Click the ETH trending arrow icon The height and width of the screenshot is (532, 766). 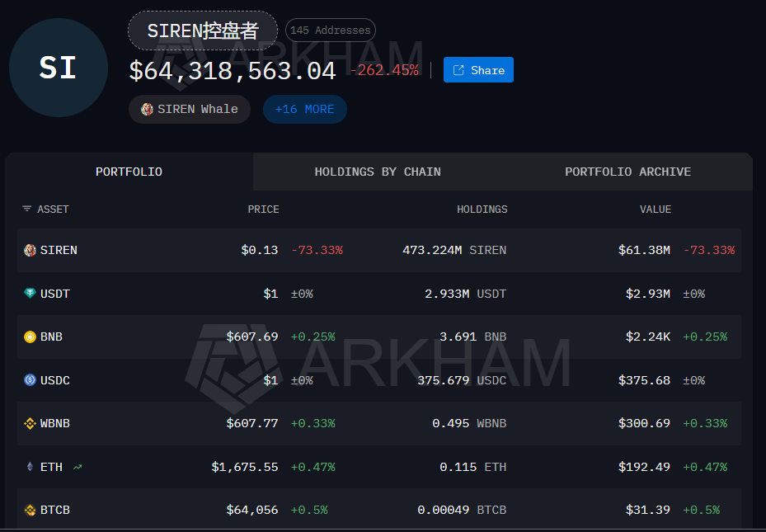tap(78, 467)
